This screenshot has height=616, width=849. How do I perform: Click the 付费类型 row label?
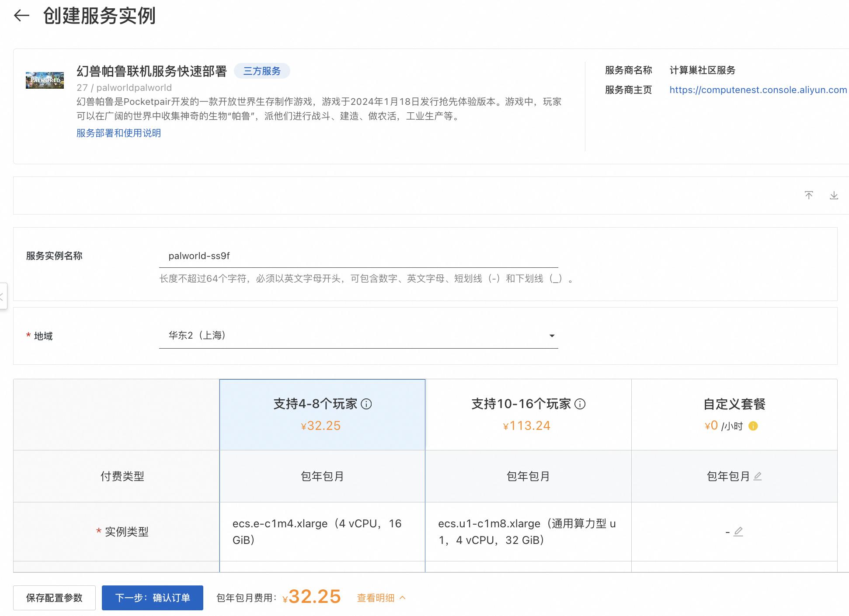pyautogui.click(x=122, y=476)
